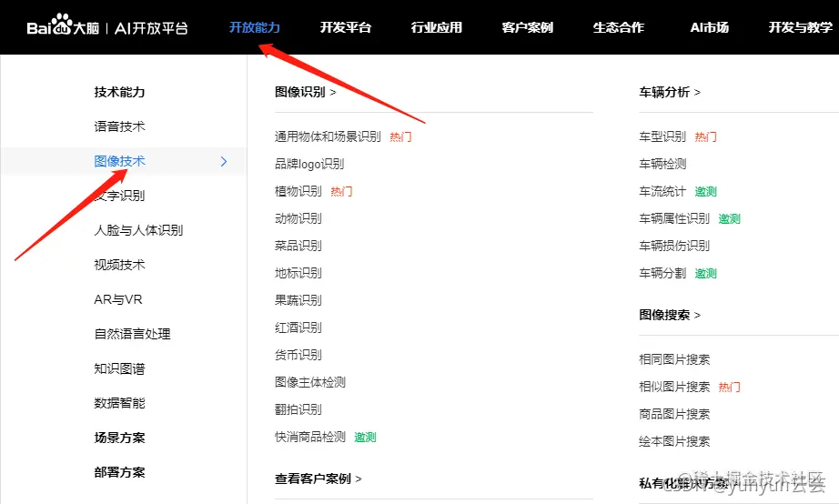The image size is (839, 504).
Task: Open 相似图片搜索 link
Action: pyautogui.click(x=674, y=387)
